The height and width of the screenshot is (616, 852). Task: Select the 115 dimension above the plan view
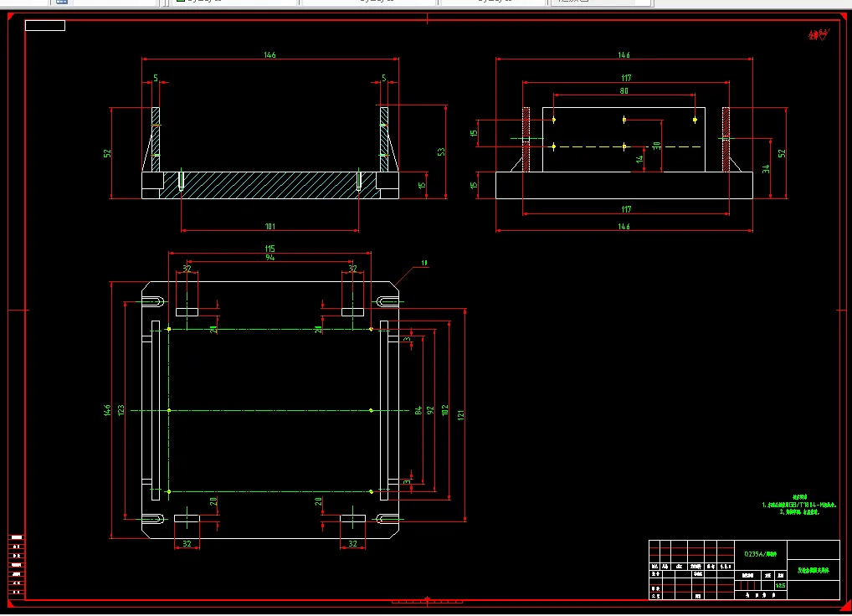[x=269, y=249]
